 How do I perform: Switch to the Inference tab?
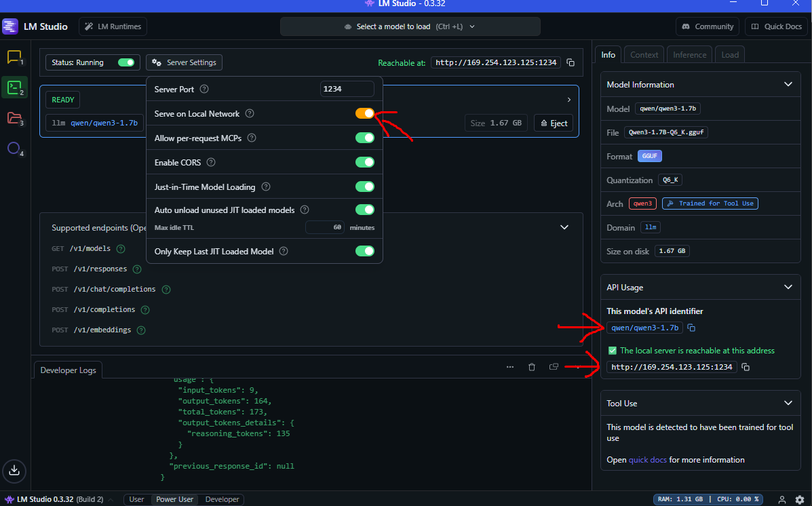pyautogui.click(x=689, y=54)
